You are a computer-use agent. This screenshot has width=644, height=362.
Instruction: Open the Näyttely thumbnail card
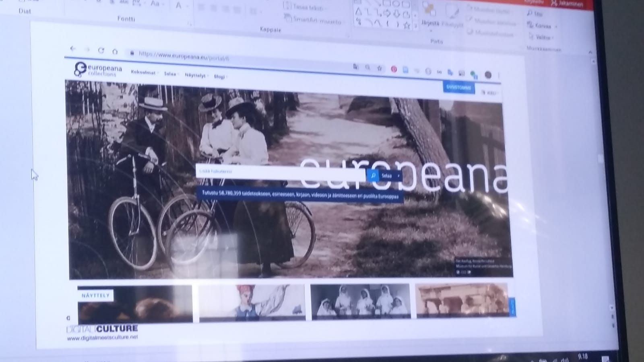tap(135, 304)
